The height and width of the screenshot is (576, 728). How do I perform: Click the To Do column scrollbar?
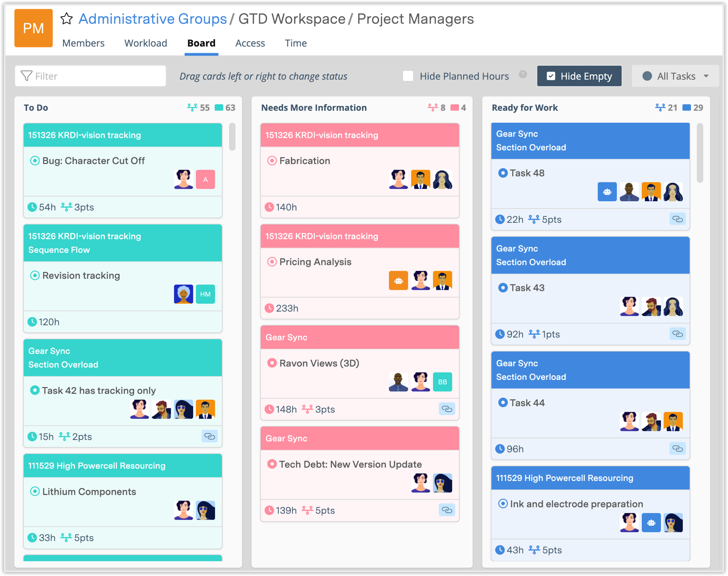(233, 137)
